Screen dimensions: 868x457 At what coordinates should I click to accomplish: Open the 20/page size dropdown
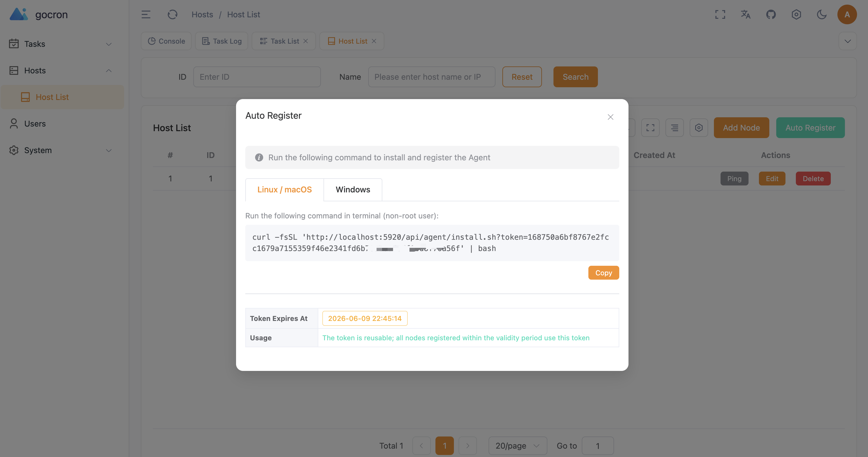click(x=518, y=445)
